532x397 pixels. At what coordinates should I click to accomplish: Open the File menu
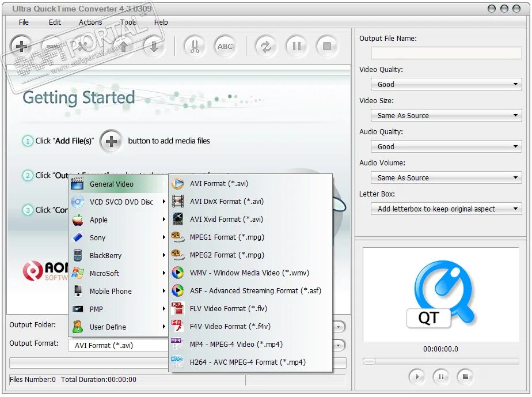tap(24, 22)
